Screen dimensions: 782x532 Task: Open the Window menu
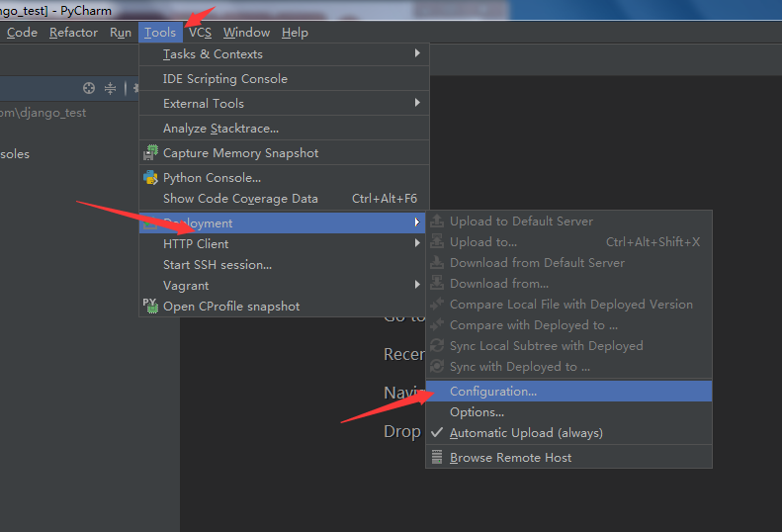(246, 33)
